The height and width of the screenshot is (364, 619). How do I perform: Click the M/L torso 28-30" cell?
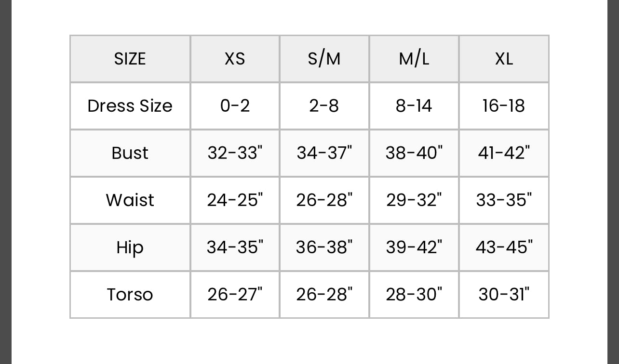coord(414,295)
